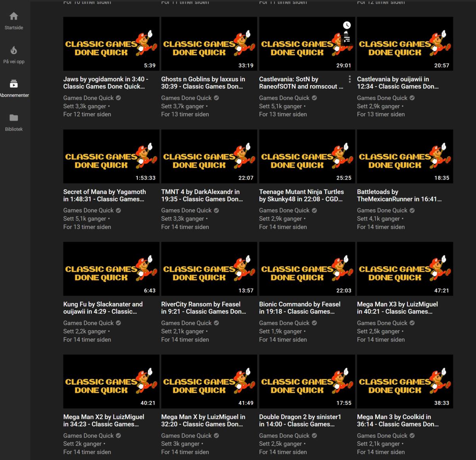The width and height of the screenshot is (476, 460).
Task: Open Mega Man X3 thumbnail 47:21
Action: click(x=405, y=269)
